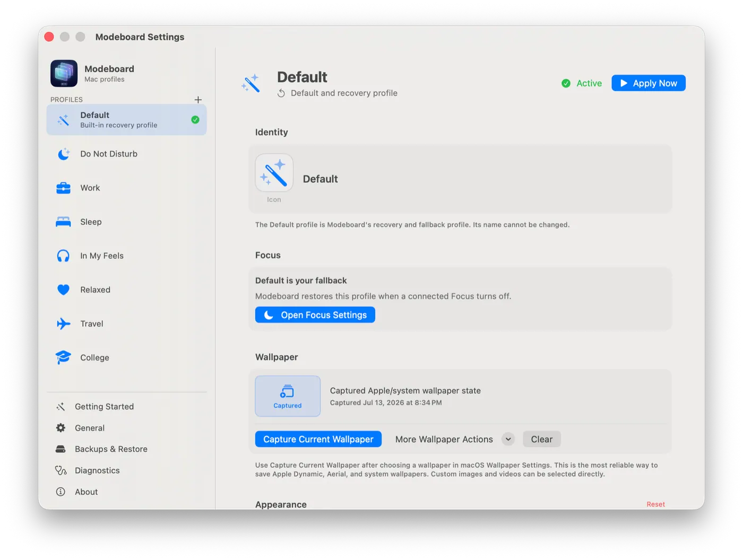Click the College graduation cap icon
The height and width of the screenshot is (560, 743).
(x=63, y=357)
